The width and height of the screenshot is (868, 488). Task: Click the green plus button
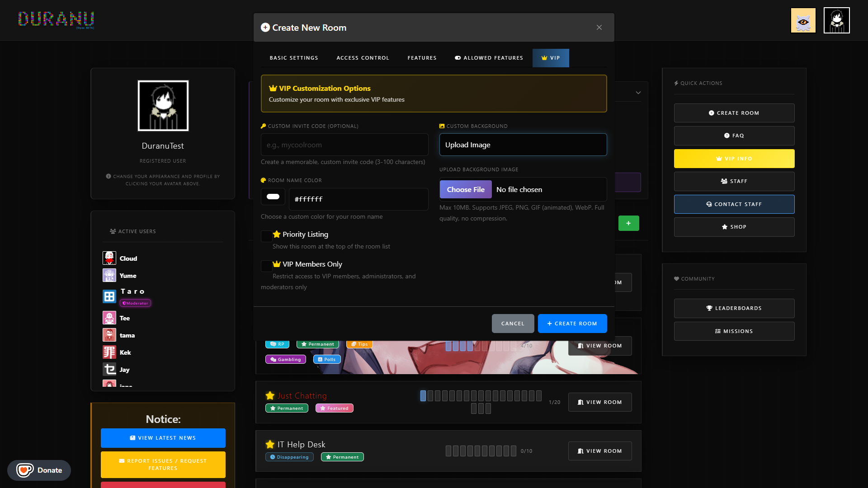[628, 223]
